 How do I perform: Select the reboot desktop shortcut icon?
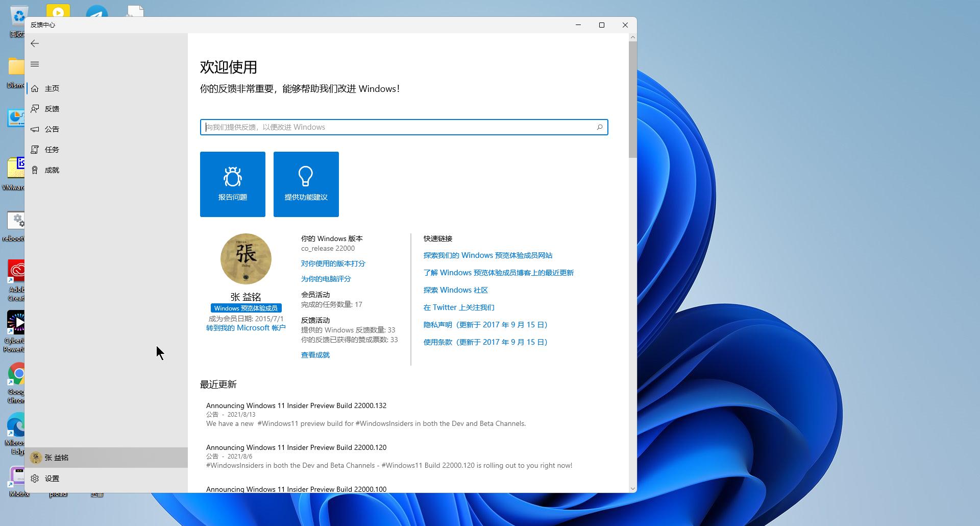pos(14,227)
